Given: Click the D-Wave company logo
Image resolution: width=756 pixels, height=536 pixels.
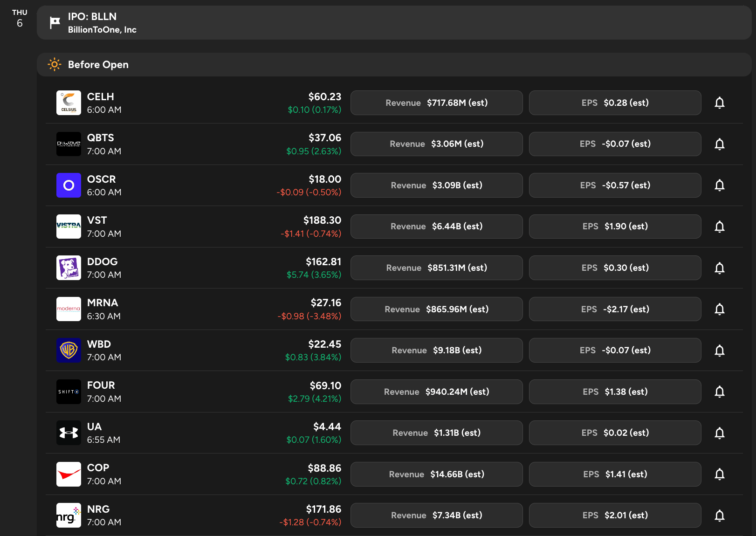Looking at the screenshot, I should pyautogui.click(x=69, y=144).
